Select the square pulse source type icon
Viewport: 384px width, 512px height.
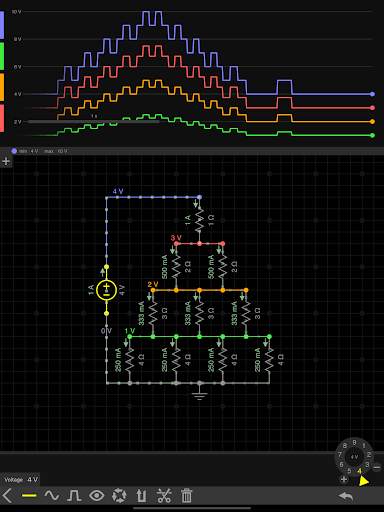tap(74, 496)
